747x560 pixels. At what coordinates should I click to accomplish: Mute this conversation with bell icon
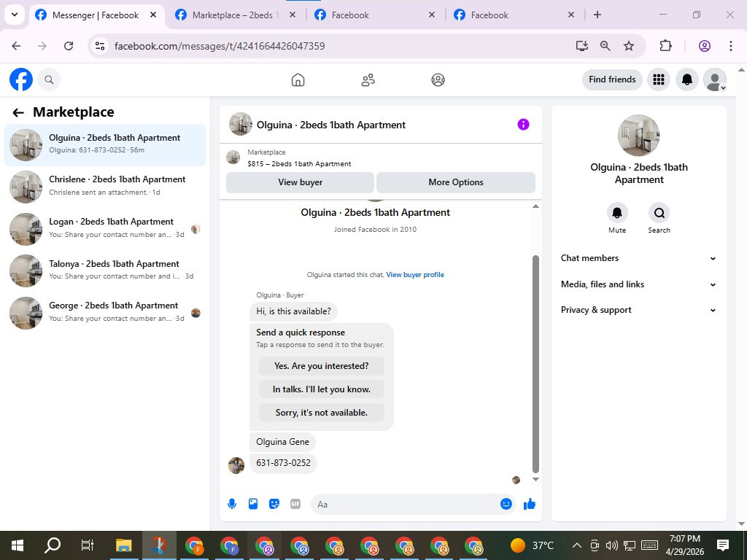pos(617,213)
